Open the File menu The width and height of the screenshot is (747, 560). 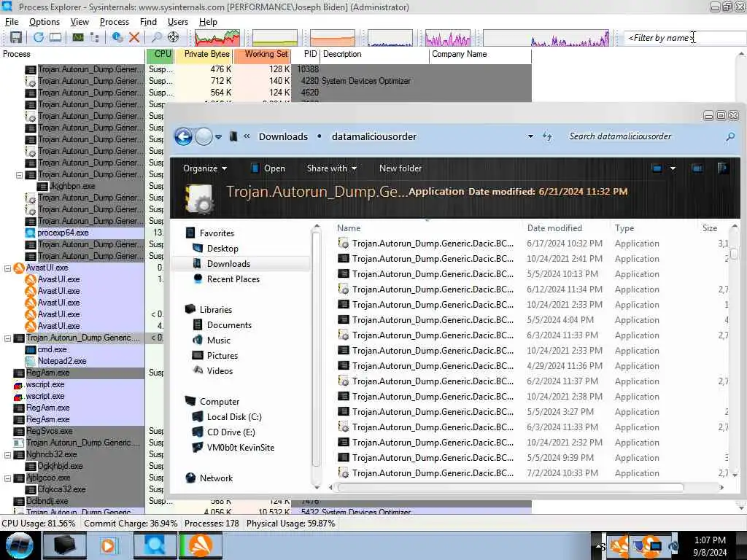coord(12,22)
